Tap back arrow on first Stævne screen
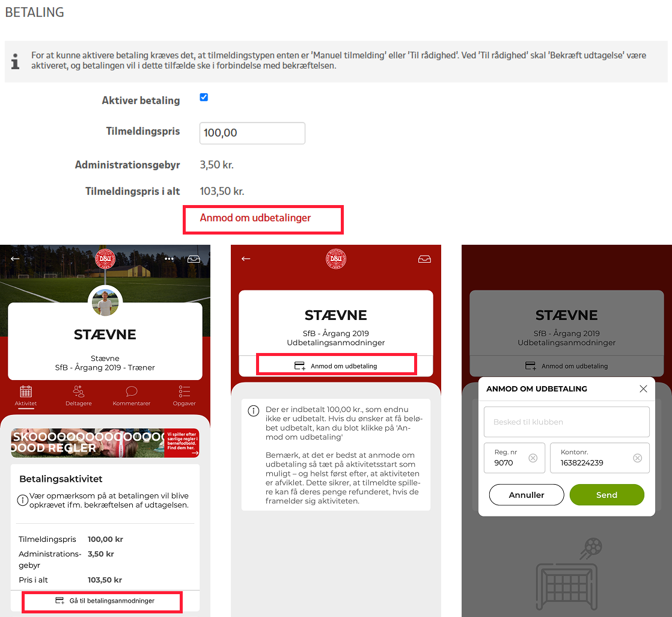 point(15,259)
